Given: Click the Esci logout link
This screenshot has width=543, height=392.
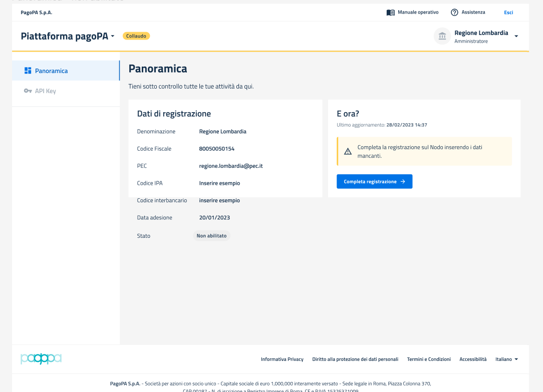Looking at the screenshot, I should [x=508, y=13].
